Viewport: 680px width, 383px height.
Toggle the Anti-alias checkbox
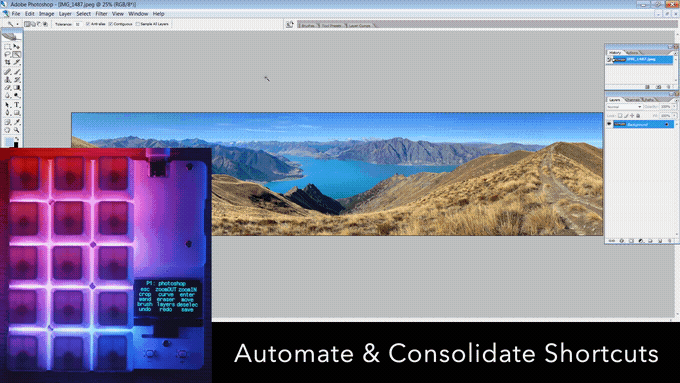tap(88, 24)
